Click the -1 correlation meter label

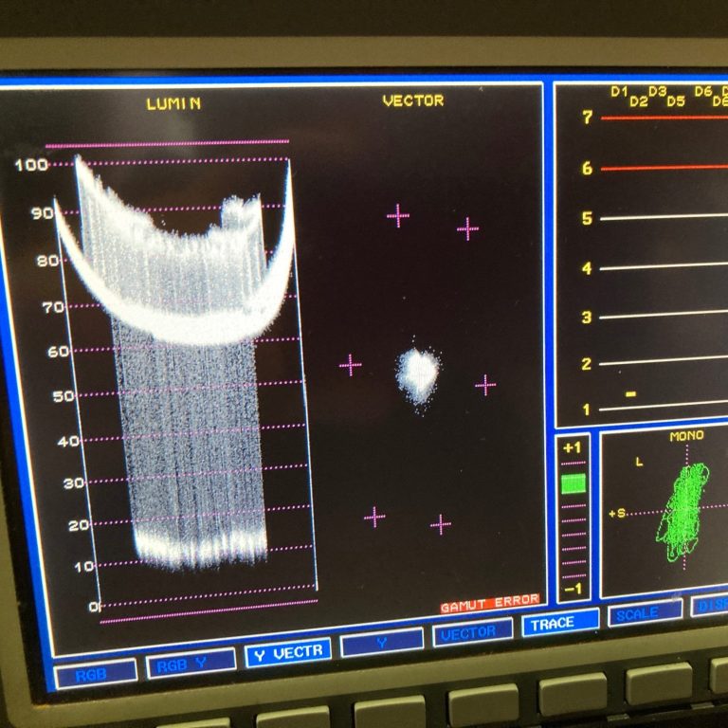573,589
